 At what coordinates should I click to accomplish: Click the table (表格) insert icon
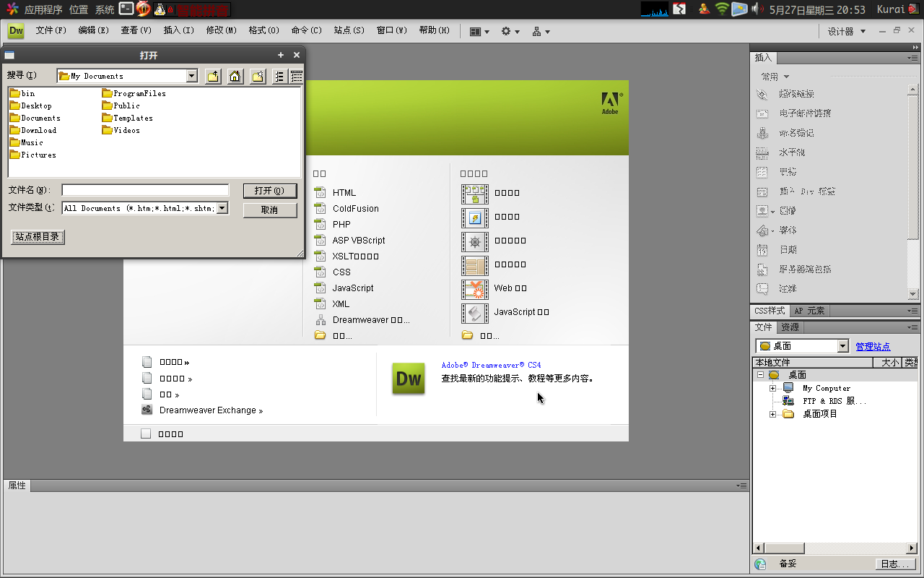coord(762,172)
